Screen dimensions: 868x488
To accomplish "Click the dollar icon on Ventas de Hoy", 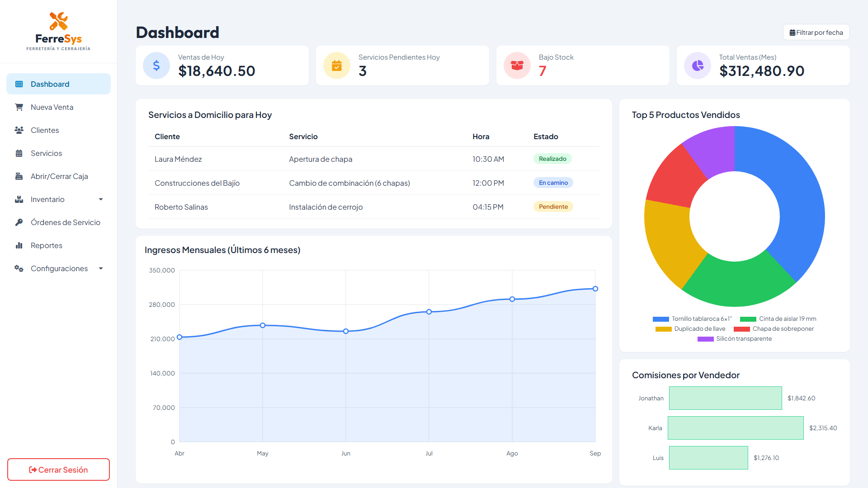I will pyautogui.click(x=156, y=66).
